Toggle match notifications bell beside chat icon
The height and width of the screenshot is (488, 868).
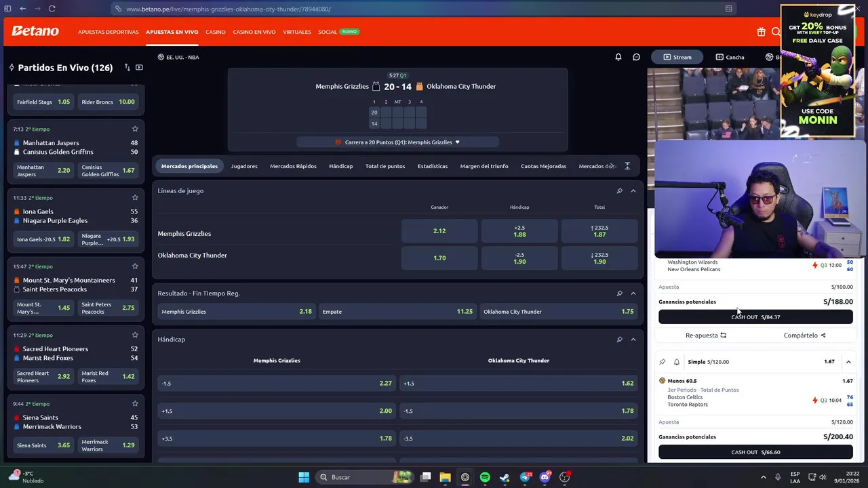[x=618, y=57]
